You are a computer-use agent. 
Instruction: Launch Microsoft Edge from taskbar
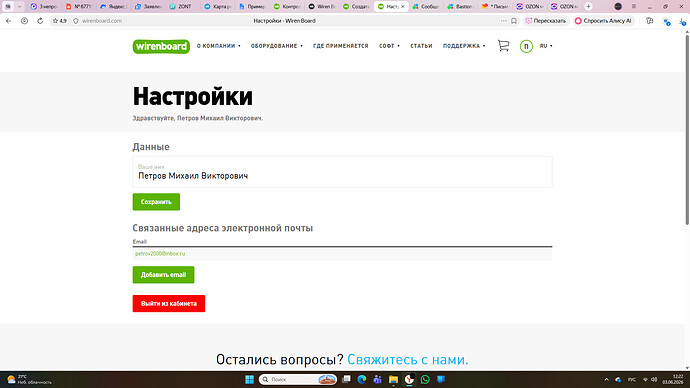[x=362, y=379]
